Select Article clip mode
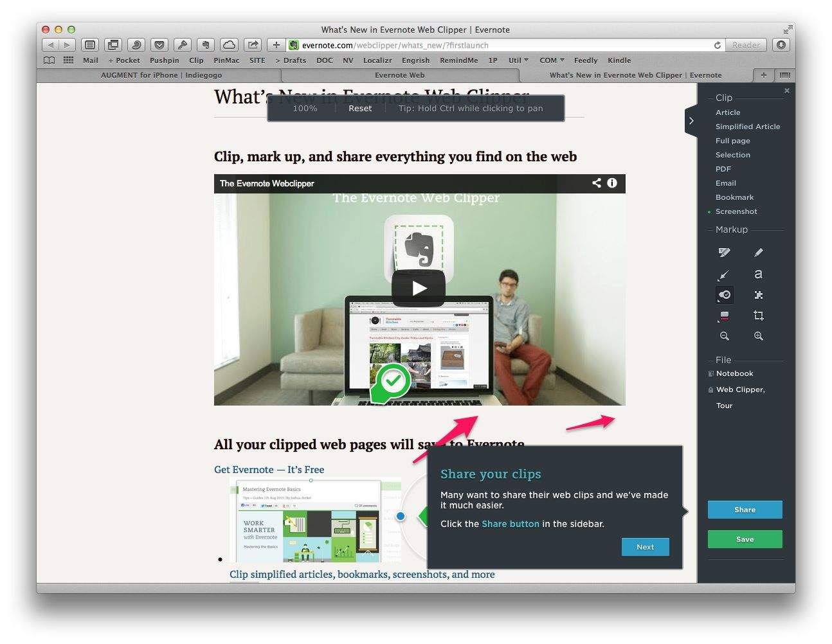Viewport: 832px width, 644px height. coord(728,112)
